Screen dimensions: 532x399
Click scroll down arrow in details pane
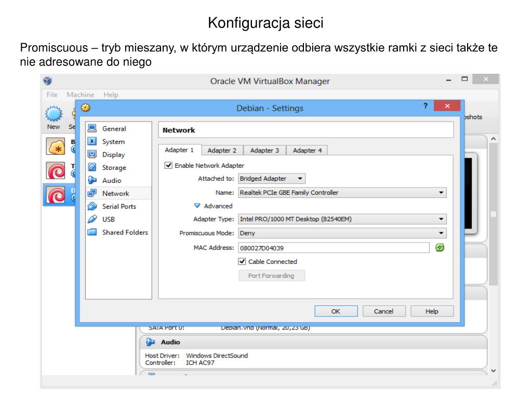[x=494, y=371]
